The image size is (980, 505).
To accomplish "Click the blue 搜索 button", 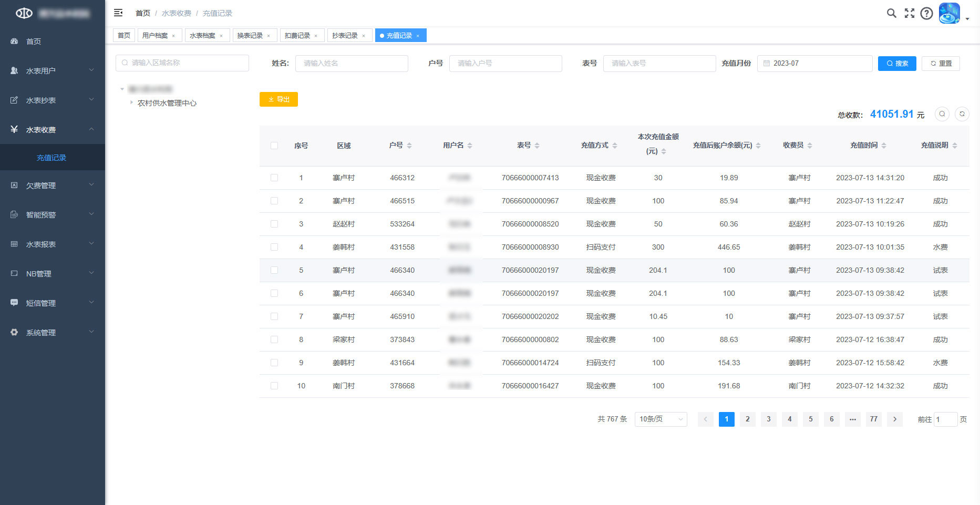I will [x=896, y=63].
